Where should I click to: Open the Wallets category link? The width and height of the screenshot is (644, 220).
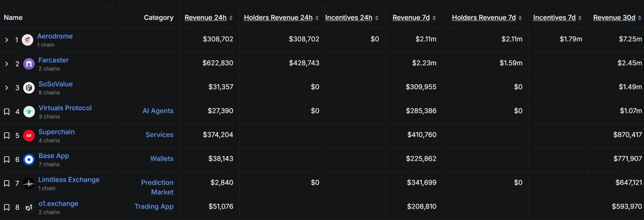pyautogui.click(x=162, y=159)
